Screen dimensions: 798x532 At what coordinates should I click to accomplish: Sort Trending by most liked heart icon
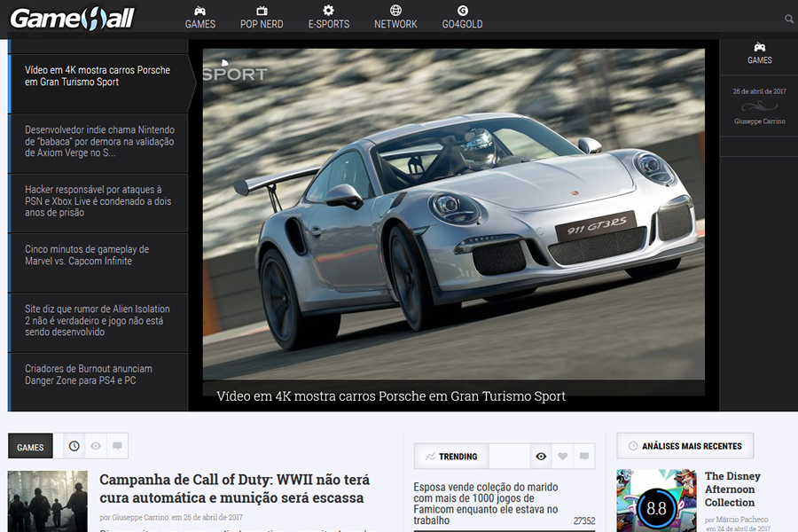click(x=562, y=456)
